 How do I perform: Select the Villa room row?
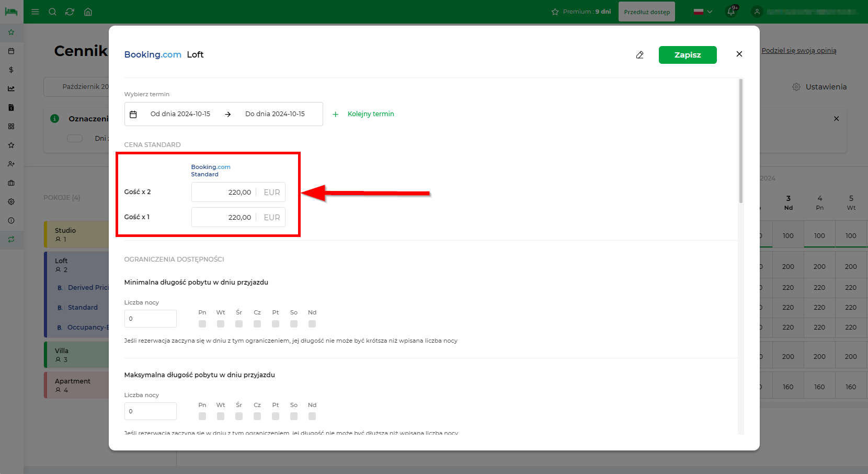(76, 355)
